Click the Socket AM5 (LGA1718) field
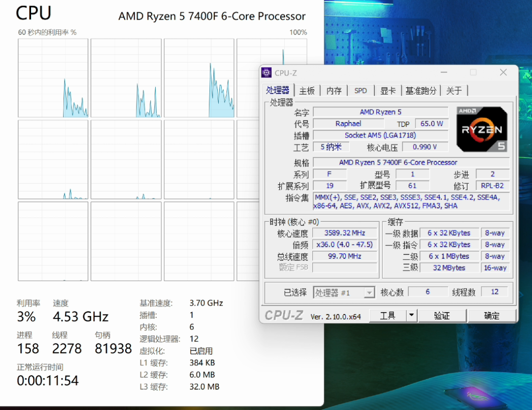532x410 pixels. 380,135
